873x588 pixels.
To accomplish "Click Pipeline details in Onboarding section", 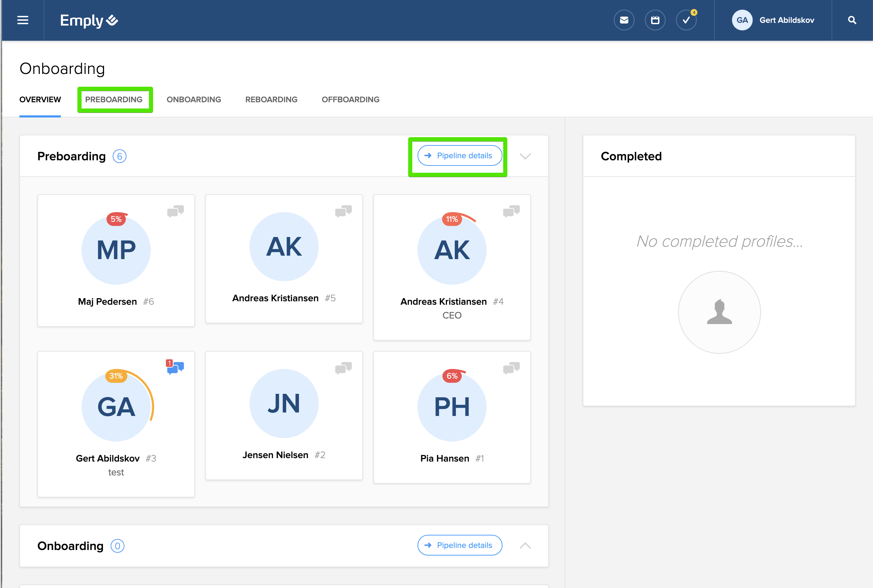I will coord(460,545).
